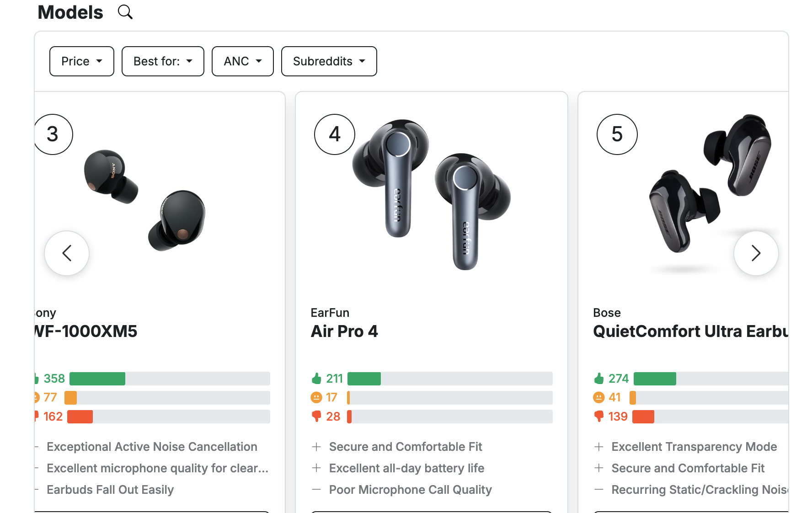This screenshot has height=513, width=812.
Task: Advance carousel with the next arrow
Action: 756,253
